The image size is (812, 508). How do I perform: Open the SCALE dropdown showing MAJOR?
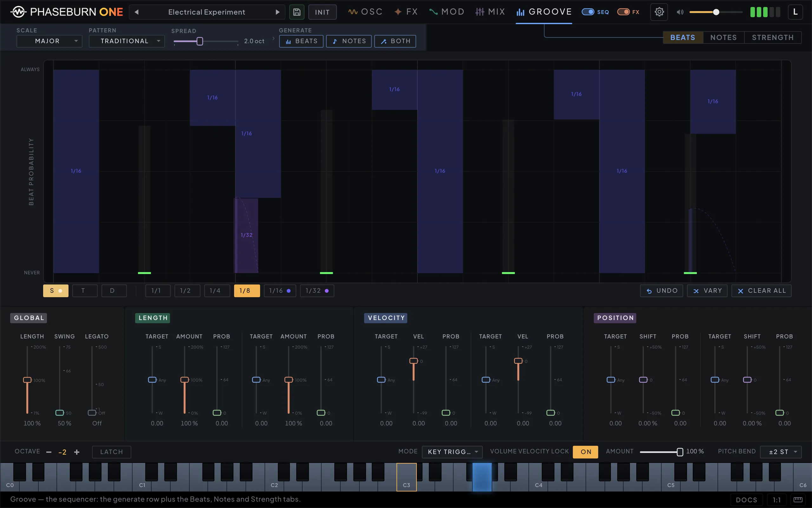pos(49,41)
